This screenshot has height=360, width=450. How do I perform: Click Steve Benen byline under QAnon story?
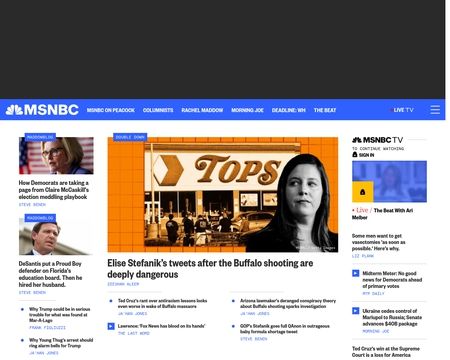254,339
